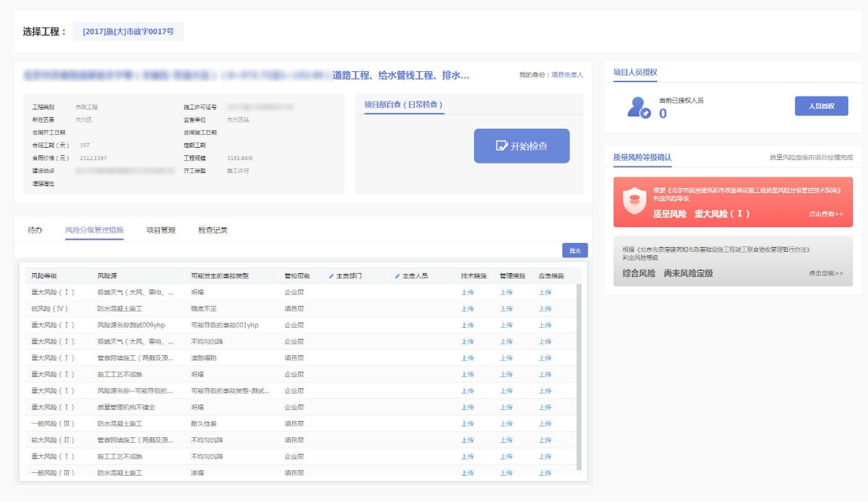The width and height of the screenshot is (868, 503).
Task: Select the 项目管理 tab
Action: [161, 230]
